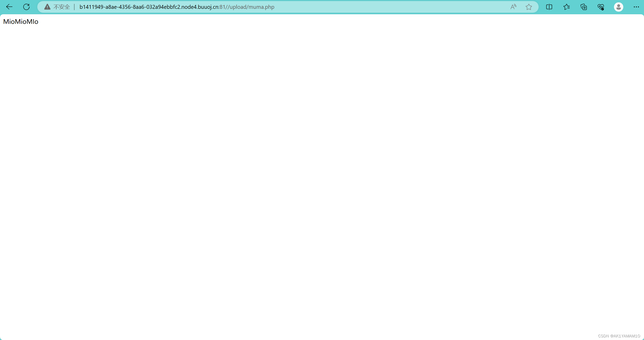
Task: Open the user profile avatar
Action: pos(618,7)
